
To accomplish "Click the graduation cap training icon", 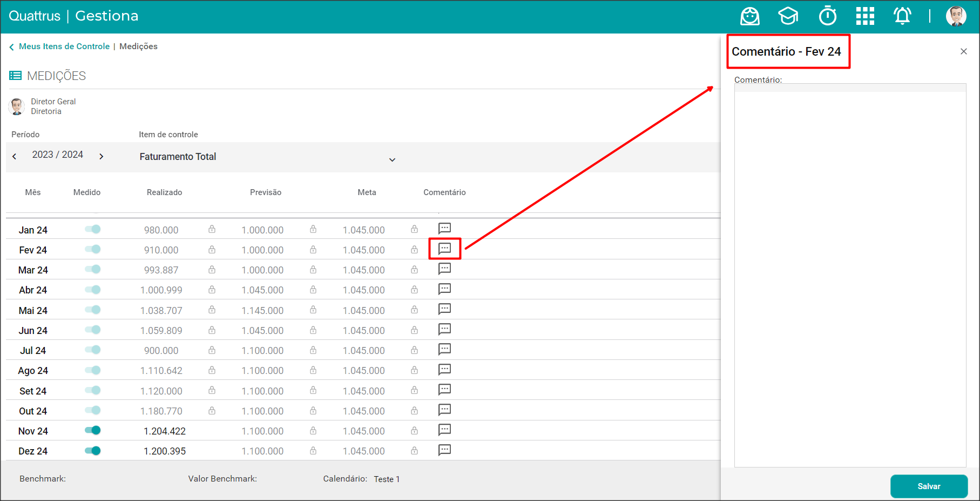I will point(788,16).
